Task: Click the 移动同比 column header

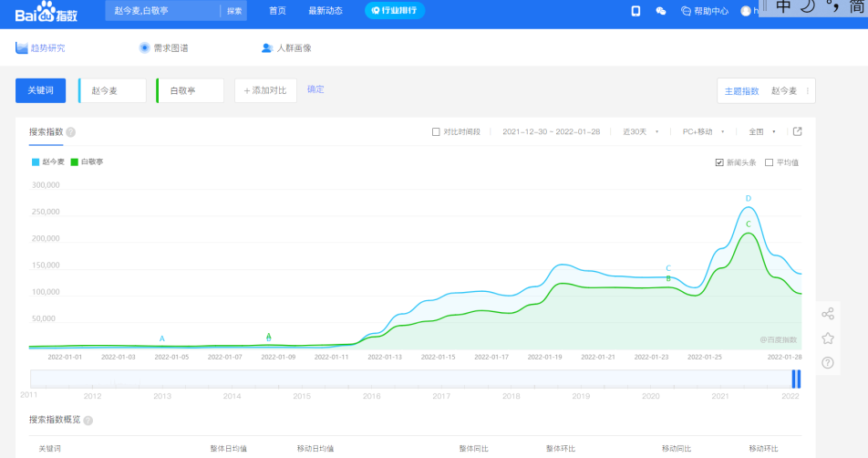Action: coord(677,449)
